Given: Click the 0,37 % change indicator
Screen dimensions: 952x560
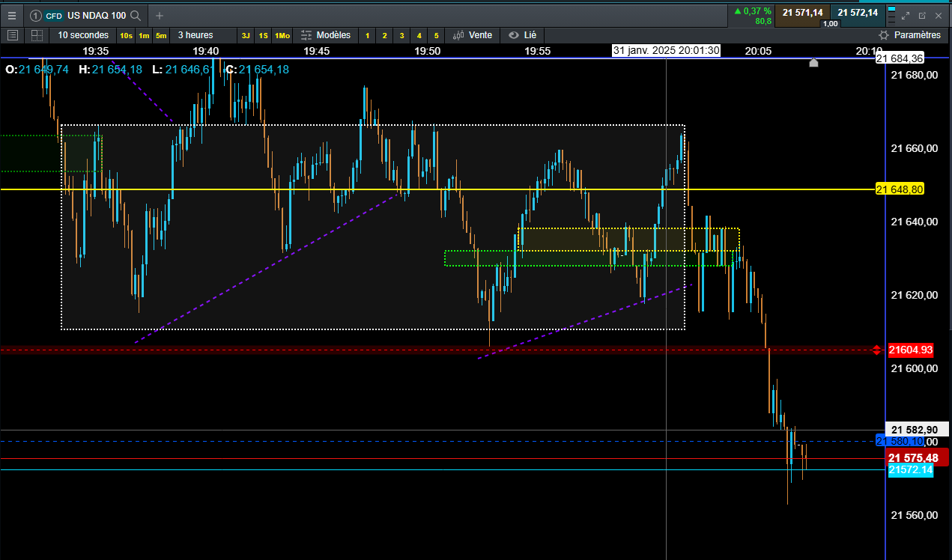Looking at the screenshot, I should click(752, 10).
